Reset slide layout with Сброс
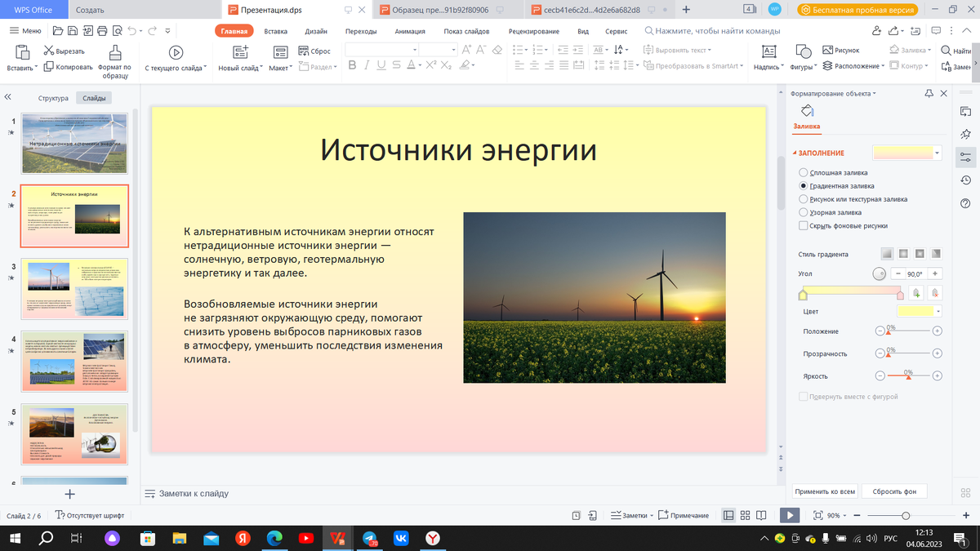The image size is (980, 551). tap(314, 51)
